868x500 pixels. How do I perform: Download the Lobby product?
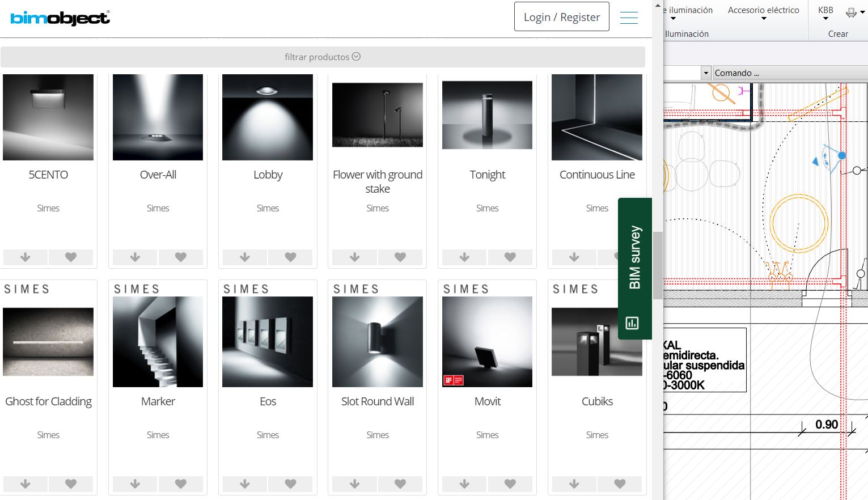(245, 257)
